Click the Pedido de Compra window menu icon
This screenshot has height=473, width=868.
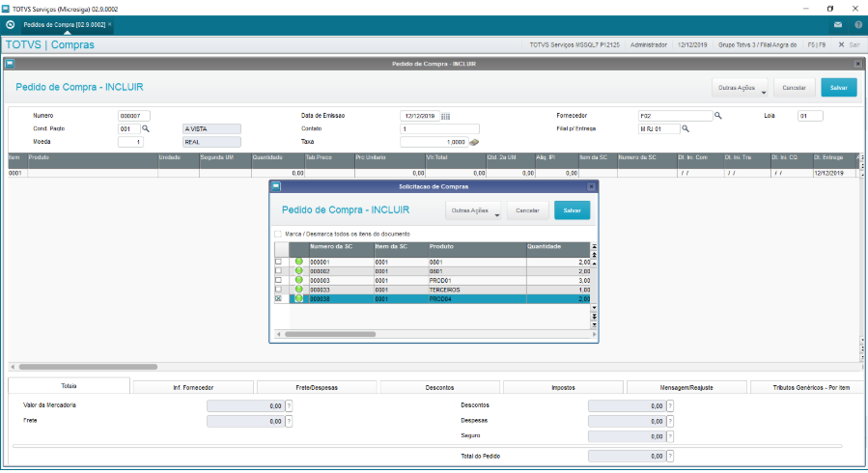(x=10, y=64)
